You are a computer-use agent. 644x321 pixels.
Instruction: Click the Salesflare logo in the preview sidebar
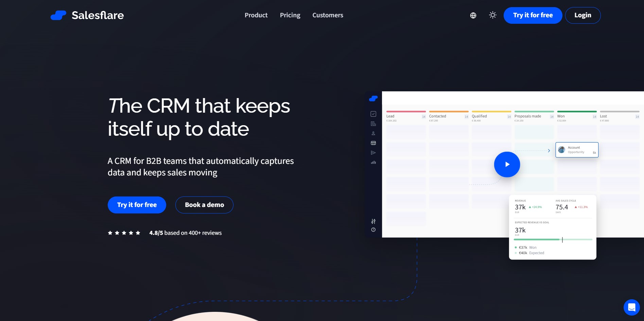pos(373,98)
